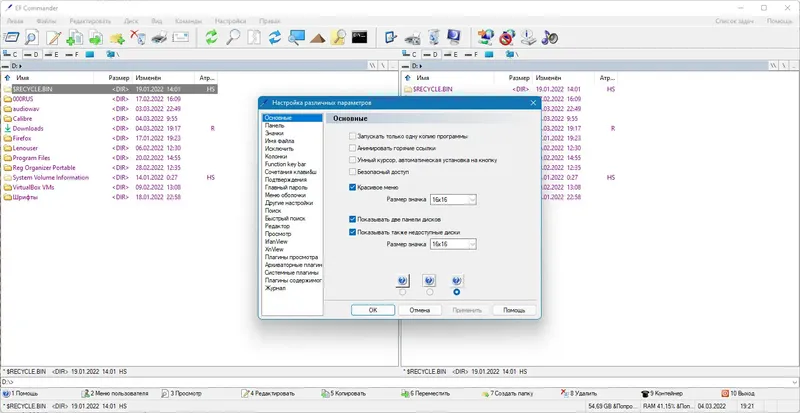Click the blue synchronize arrows icon
The height and width of the screenshot is (413, 800).
pyautogui.click(x=275, y=37)
